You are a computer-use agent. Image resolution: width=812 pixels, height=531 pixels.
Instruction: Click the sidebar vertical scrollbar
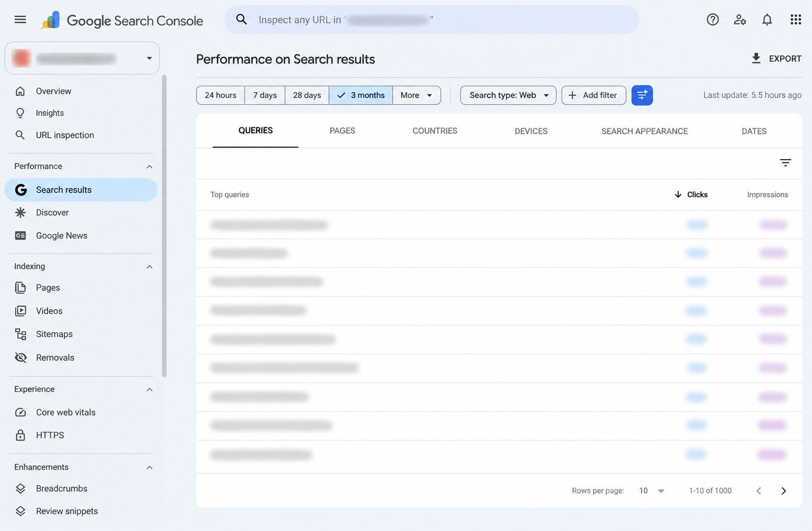click(x=164, y=226)
